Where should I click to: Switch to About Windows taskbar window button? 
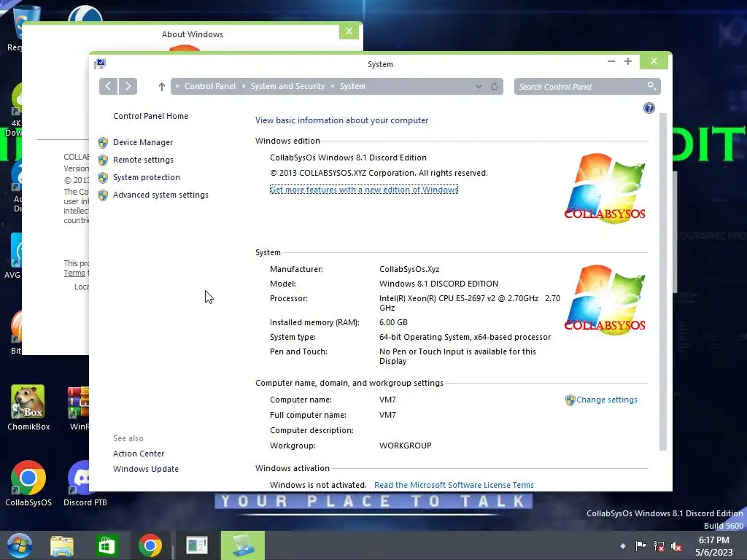click(x=197, y=545)
